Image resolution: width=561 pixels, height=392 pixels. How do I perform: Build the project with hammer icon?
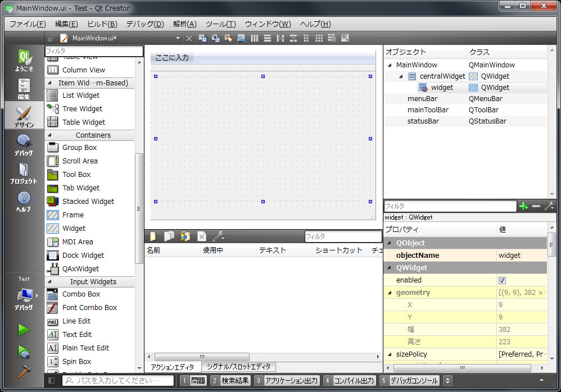[24, 372]
